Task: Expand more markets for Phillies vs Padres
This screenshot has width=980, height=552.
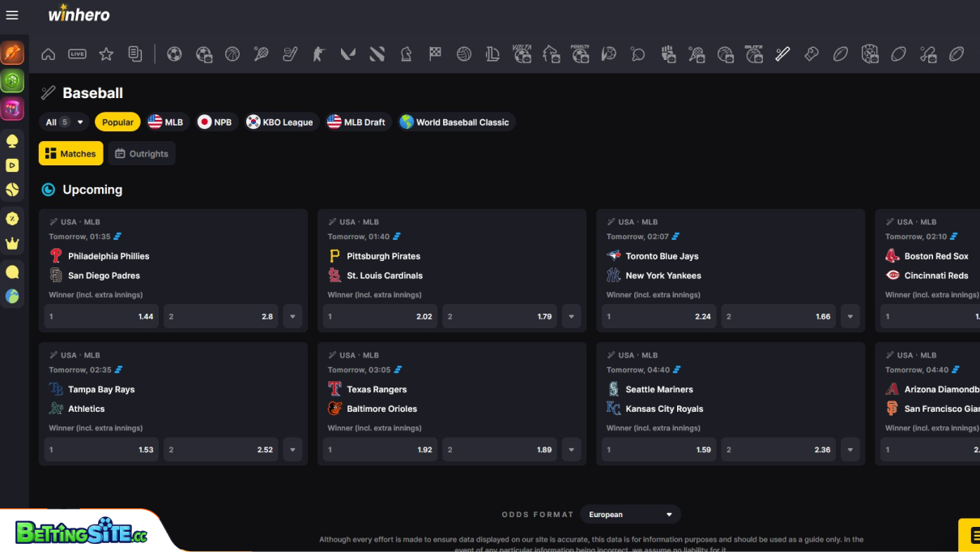Action: point(292,316)
